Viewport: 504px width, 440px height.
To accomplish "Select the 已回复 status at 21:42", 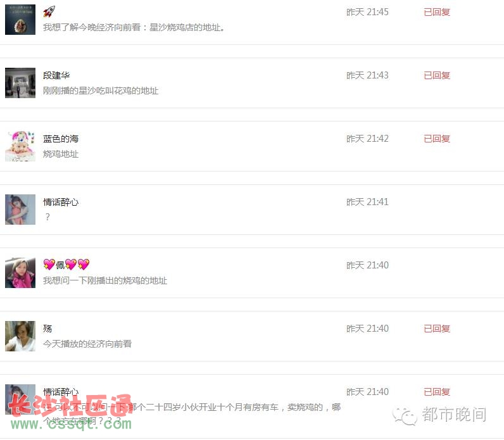I will (x=437, y=139).
